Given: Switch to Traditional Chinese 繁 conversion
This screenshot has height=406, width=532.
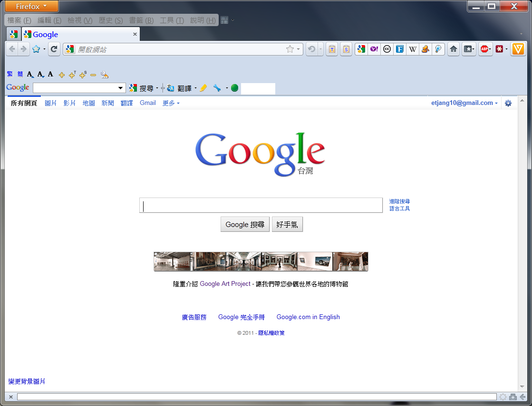Looking at the screenshot, I should pos(10,74).
